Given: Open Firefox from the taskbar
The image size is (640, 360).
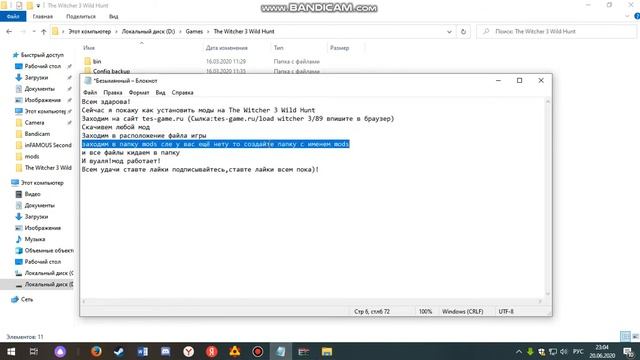Looking at the screenshot, I should click(x=96, y=351).
